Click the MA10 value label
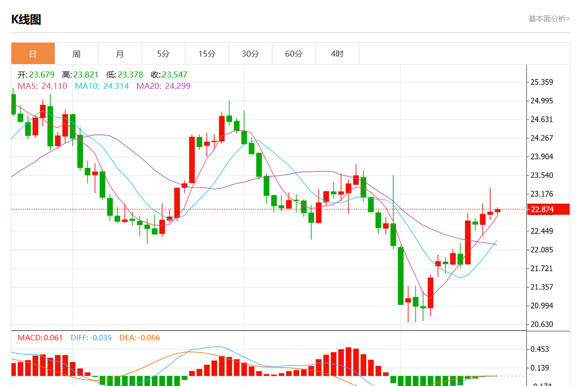Viewport: 588px width, 386px height. [x=101, y=86]
